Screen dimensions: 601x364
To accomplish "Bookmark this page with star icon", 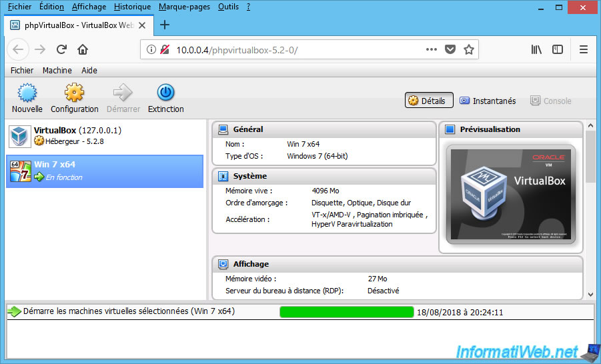I will point(469,49).
